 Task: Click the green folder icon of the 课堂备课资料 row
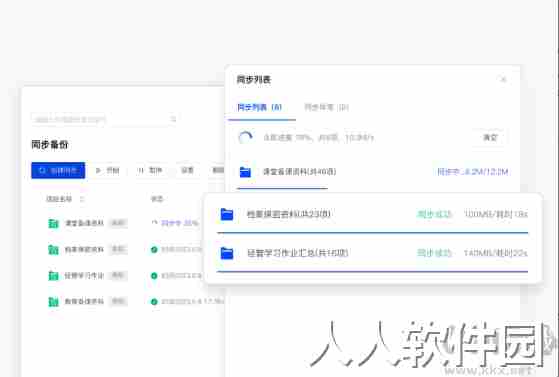pos(53,223)
